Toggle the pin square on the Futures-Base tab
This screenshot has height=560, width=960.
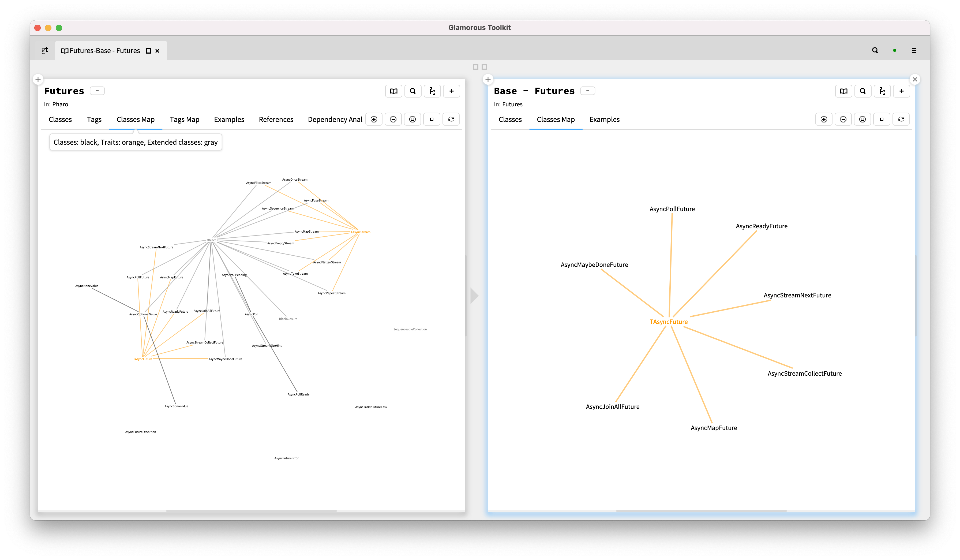pyautogui.click(x=148, y=50)
